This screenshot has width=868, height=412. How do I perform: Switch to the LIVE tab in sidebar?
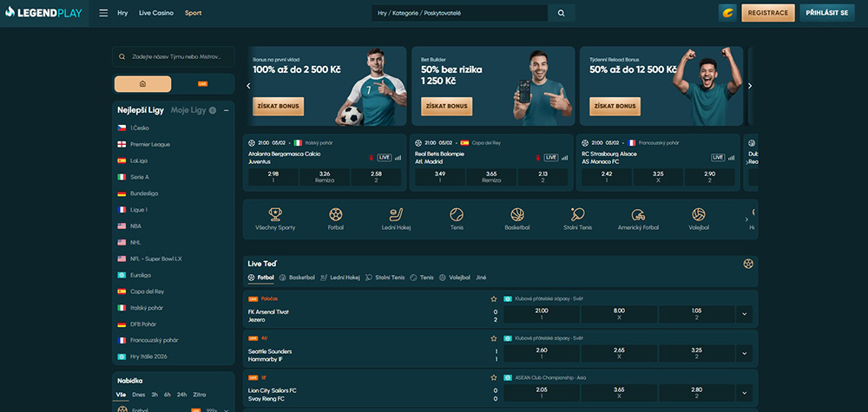coord(202,84)
